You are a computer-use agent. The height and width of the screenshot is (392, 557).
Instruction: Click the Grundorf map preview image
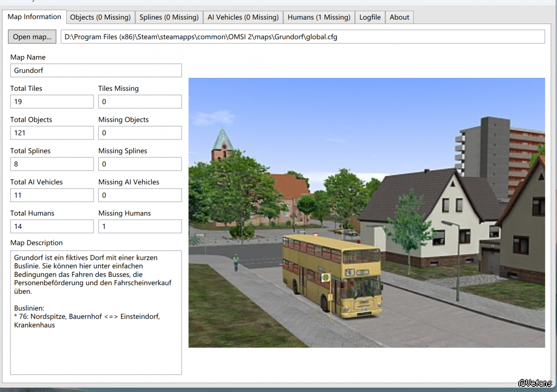pyautogui.click(x=366, y=213)
